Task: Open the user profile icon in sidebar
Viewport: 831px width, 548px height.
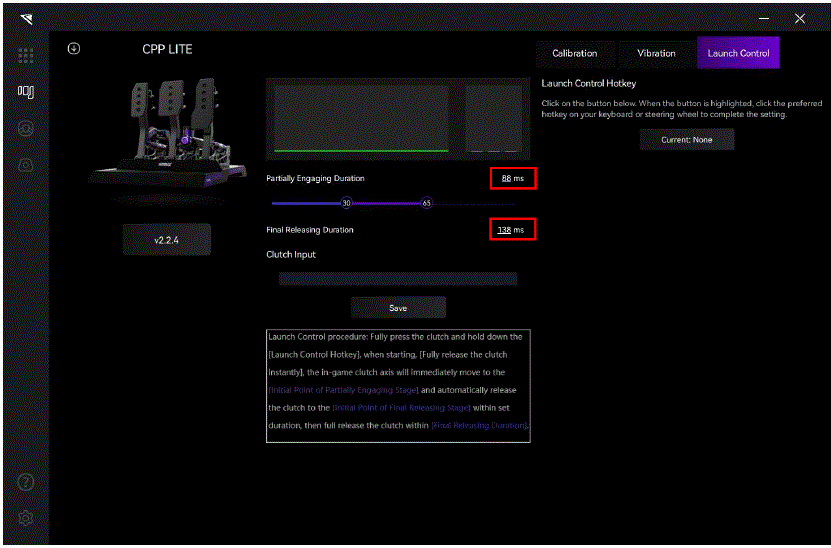Action: pos(25,128)
